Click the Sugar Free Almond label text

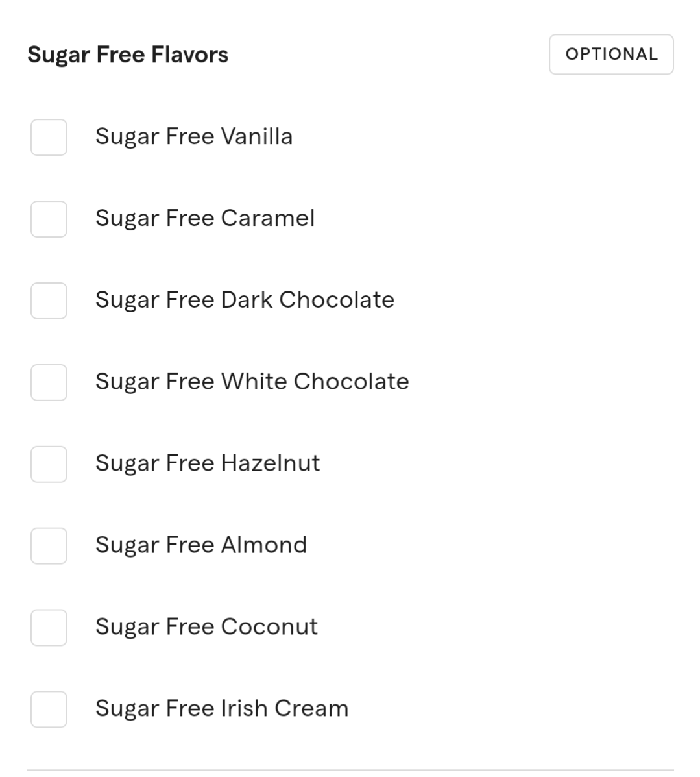201,546
